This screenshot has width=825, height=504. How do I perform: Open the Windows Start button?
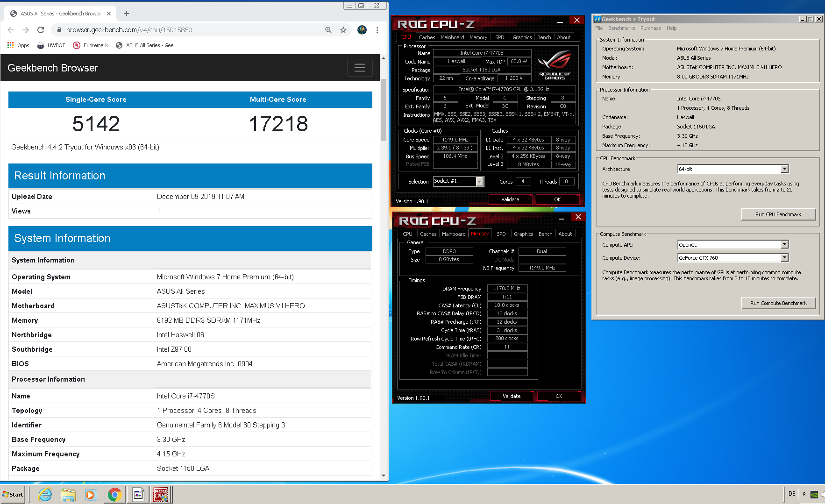click(x=13, y=495)
